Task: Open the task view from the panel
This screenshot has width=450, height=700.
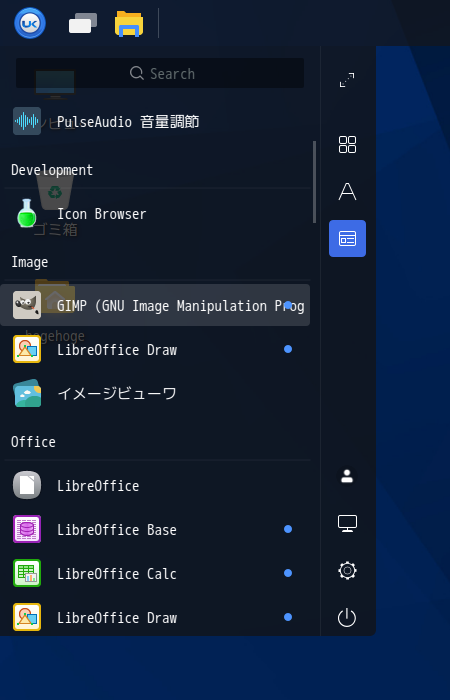Action: coord(83,23)
